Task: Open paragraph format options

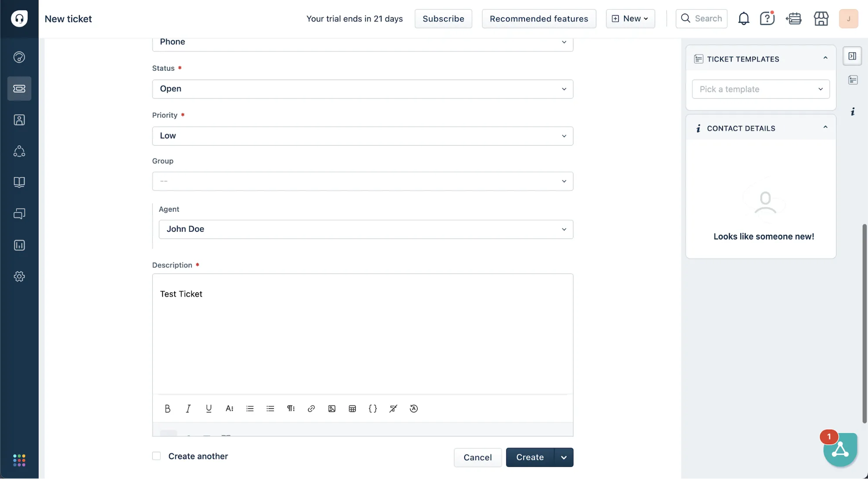Action: point(291,409)
